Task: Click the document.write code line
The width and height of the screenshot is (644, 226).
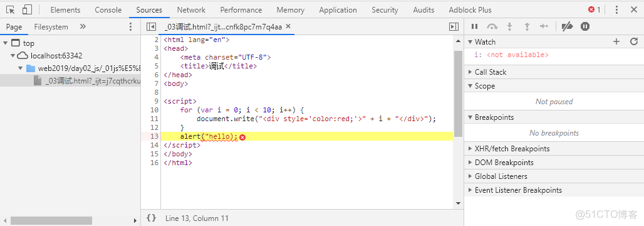Action: tap(316, 119)
